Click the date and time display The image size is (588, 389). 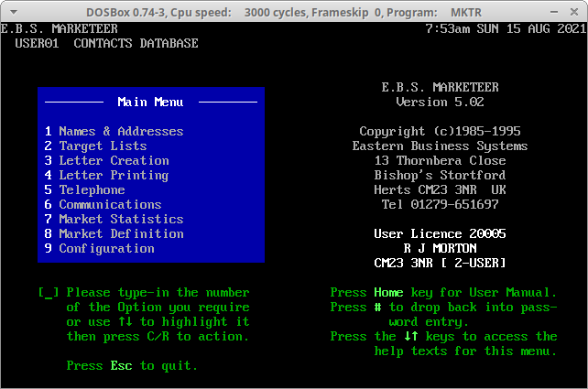506,29
